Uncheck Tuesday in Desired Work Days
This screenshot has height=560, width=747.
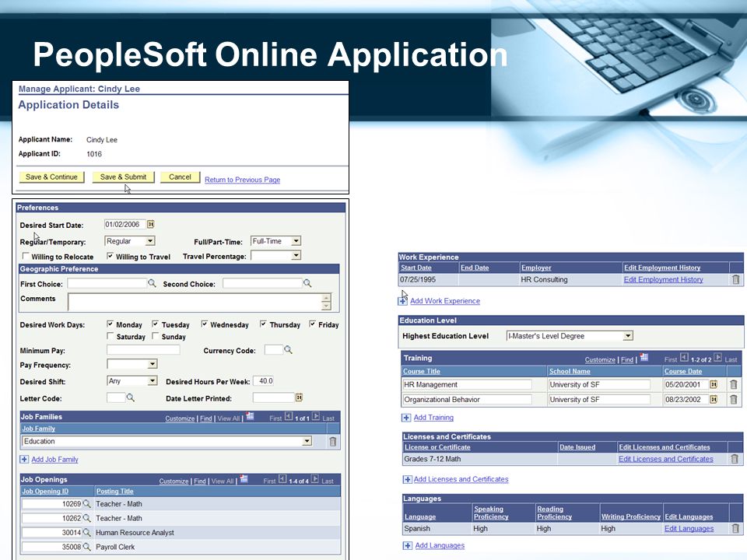(156, 324)
